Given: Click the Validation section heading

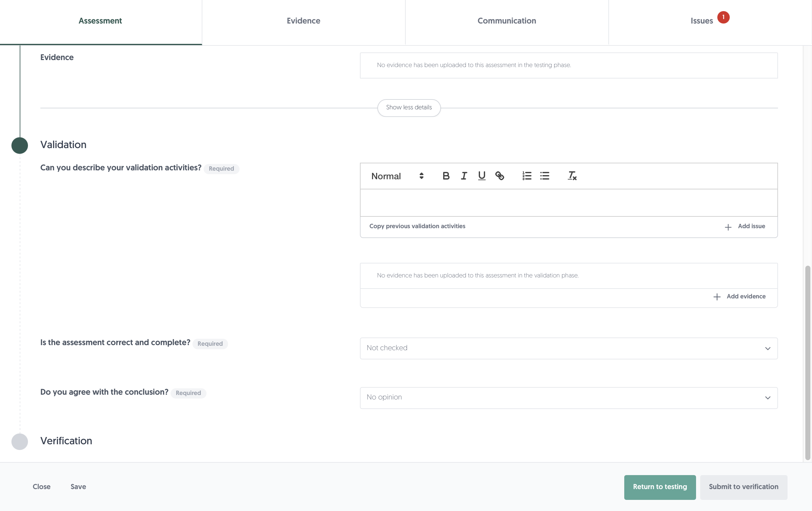Looking at the screenshot, I should (64, 145).
